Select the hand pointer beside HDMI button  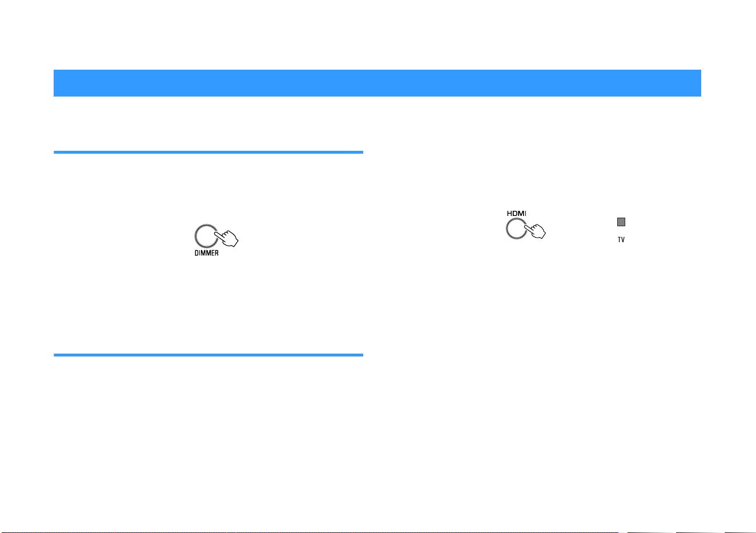pos(534,231)
